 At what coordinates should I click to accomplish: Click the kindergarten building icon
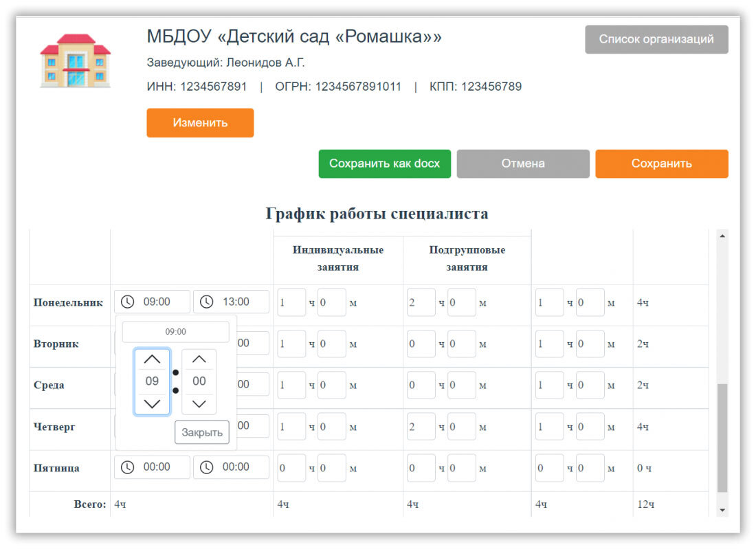coord(75,60)
